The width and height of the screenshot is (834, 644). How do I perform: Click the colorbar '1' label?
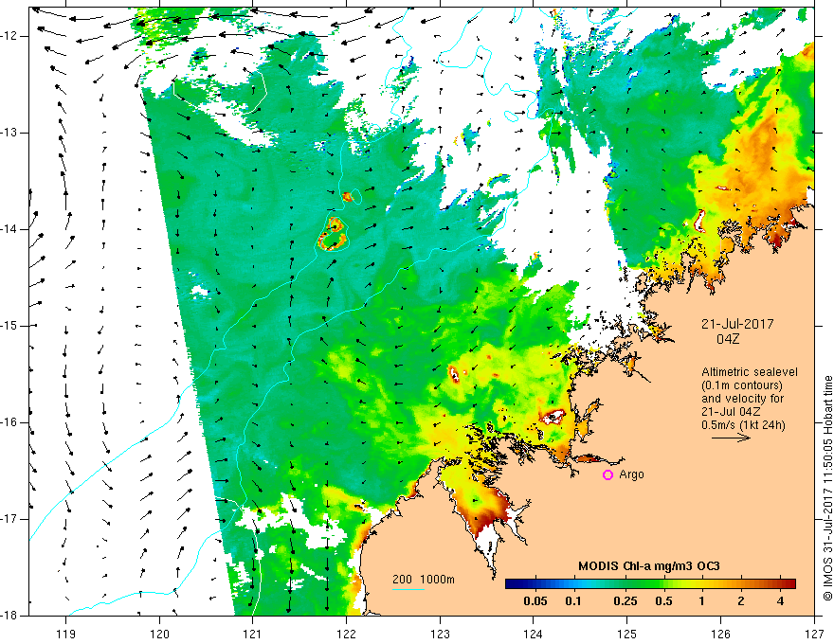pyautogui.click(x=702, y=601)
